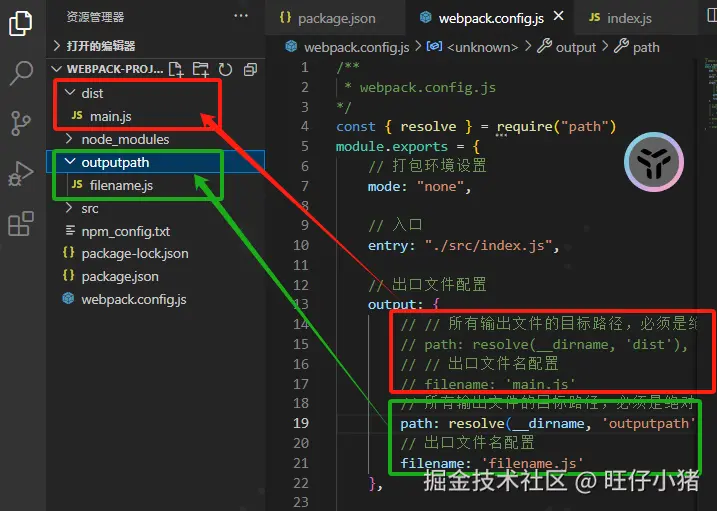Open the Search view in the activity bar
This screenshot has width=717, height=511.
pos(21,73)
